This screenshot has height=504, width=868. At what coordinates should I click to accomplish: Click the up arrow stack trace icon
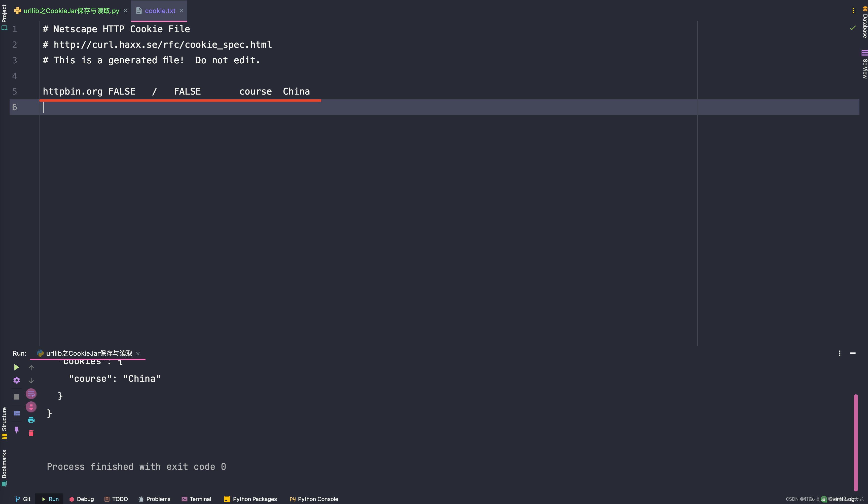pyautogui.click(x=31, y=368)
